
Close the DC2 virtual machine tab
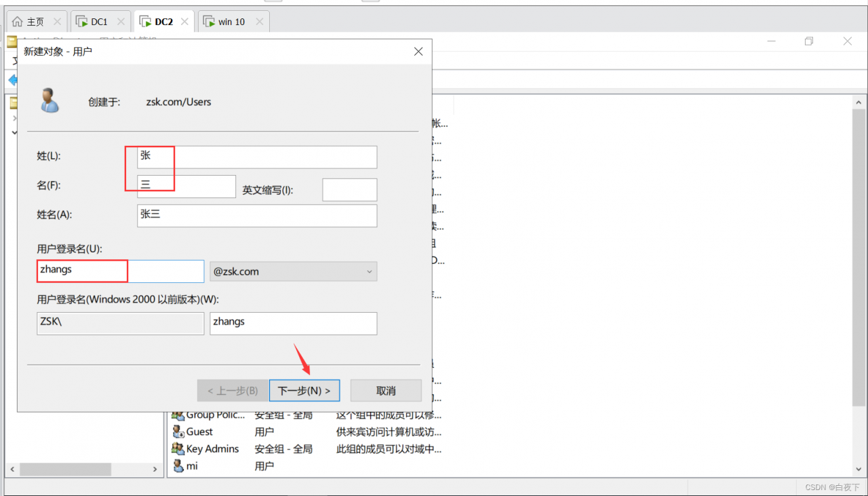click(x=184, y=22)
